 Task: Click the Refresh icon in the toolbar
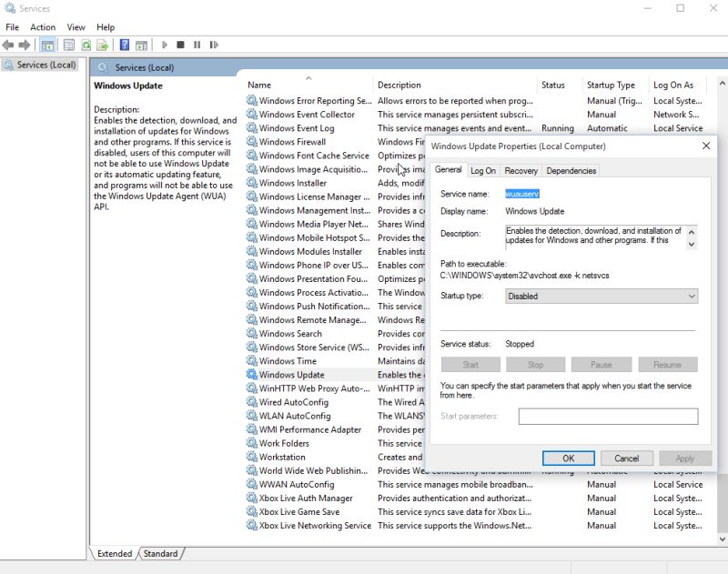click(x=86, y=44)
